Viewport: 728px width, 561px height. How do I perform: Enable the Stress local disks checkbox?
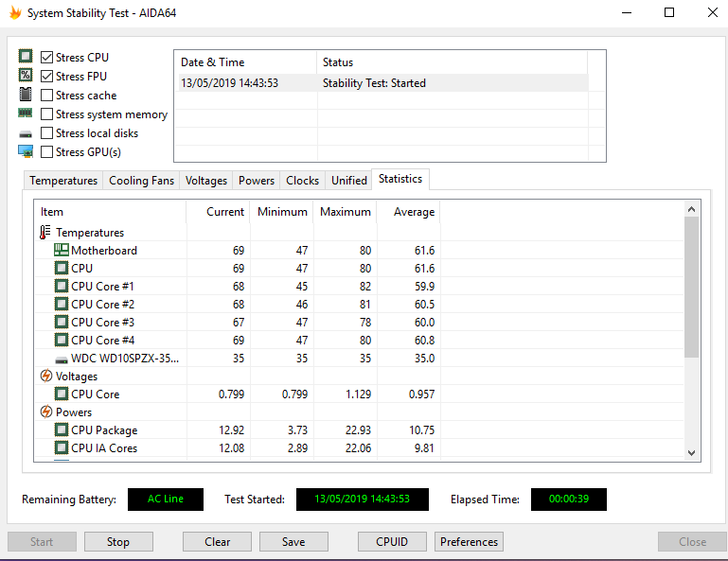point(47,133)
